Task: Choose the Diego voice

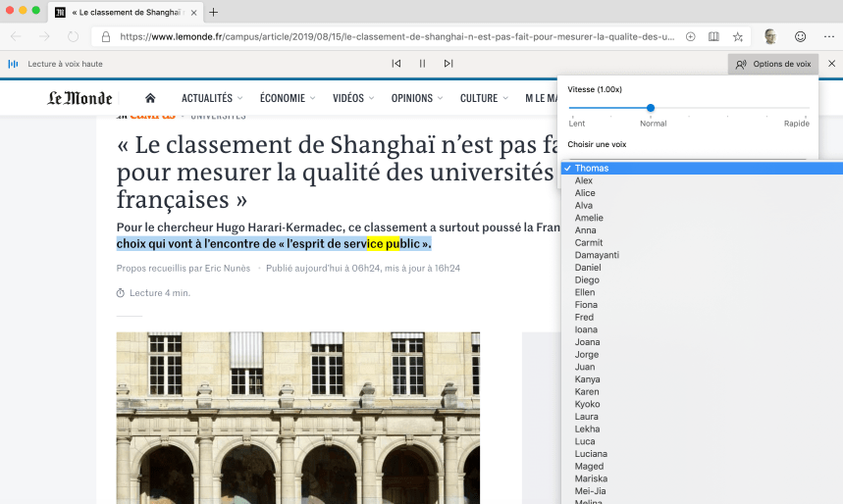Action: [702, 279]
